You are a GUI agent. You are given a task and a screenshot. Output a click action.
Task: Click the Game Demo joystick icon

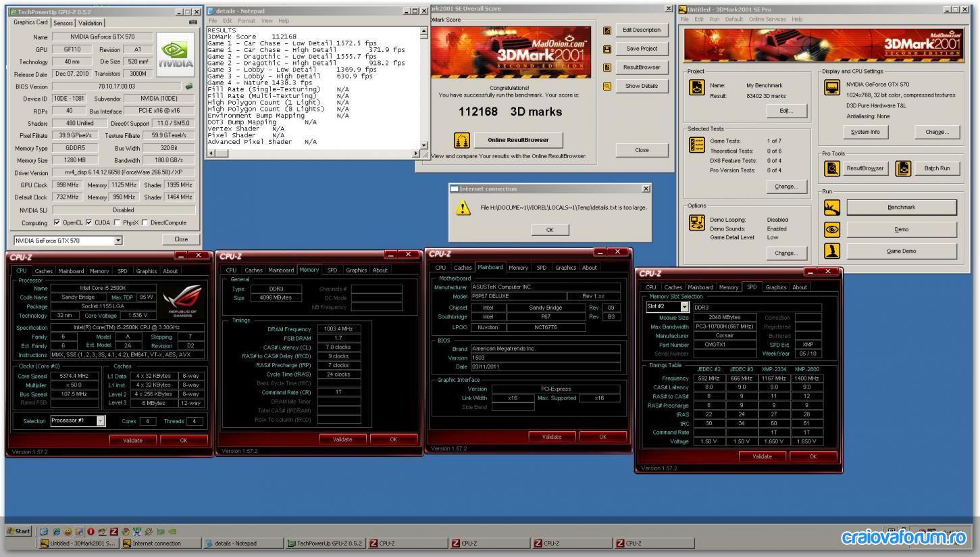832,251
